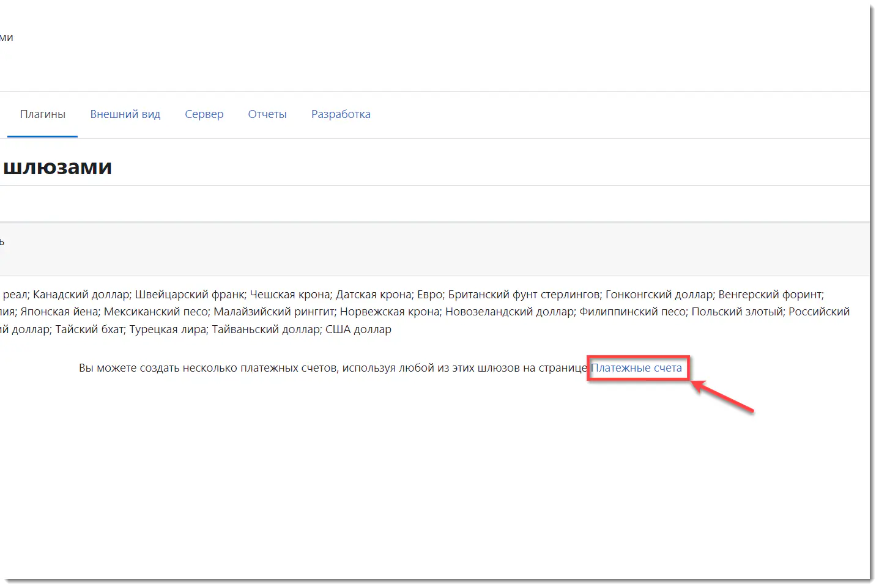
Task: Click the red arrow annotation
Action: [x=724, y=397]
